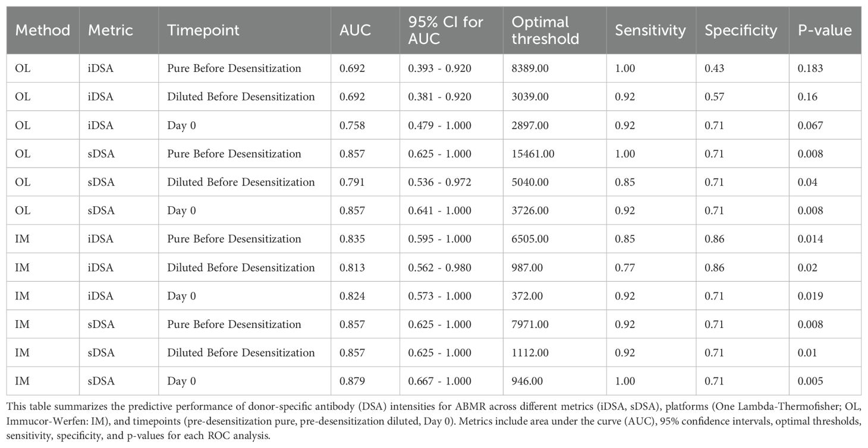This screenshot has width=868, height=448.
Task: Click the Method column header
Action: (x=42, y=30)
